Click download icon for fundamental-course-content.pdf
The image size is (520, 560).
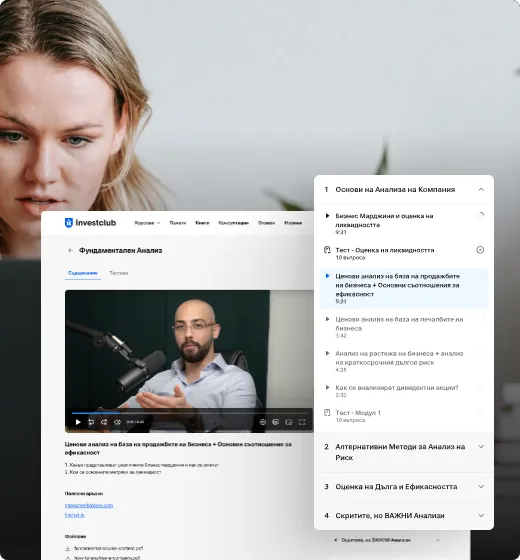68,548
